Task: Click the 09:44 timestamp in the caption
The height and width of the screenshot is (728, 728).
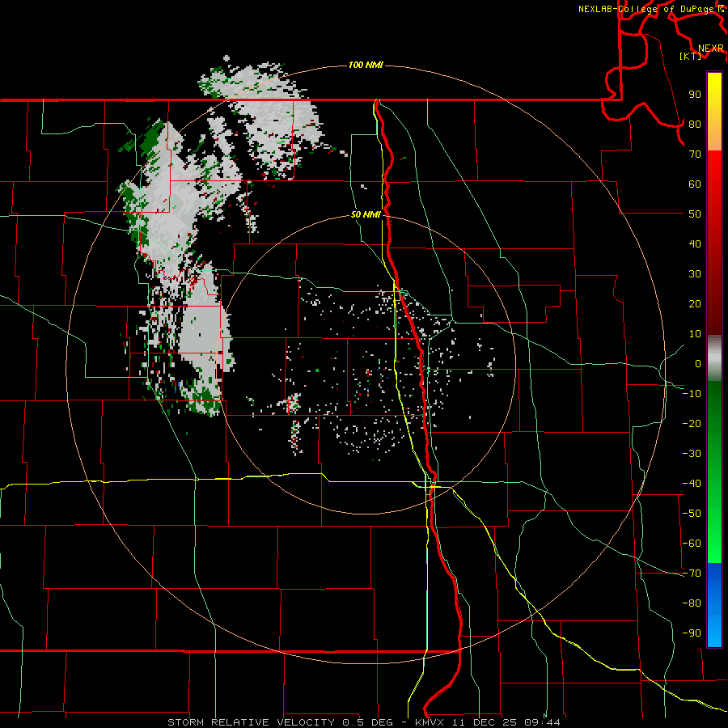Action: pyautogui.click(x=542, y=722)
